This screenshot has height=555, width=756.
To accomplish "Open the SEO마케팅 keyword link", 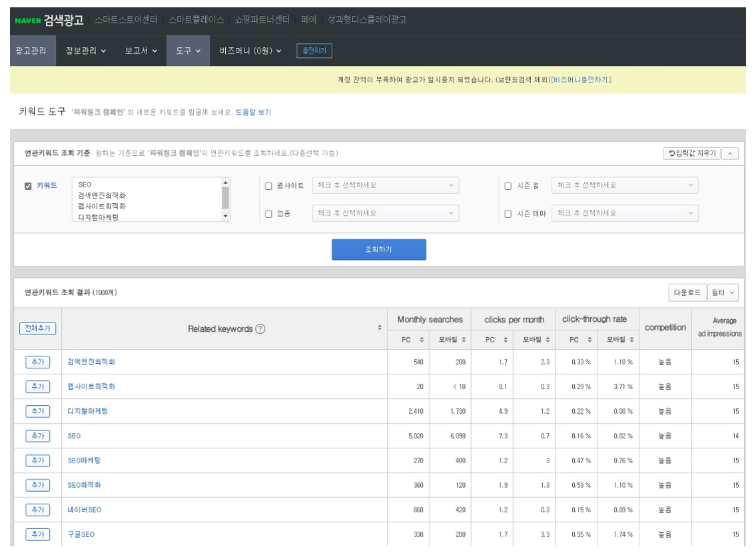I will click(x=84, y=460).
